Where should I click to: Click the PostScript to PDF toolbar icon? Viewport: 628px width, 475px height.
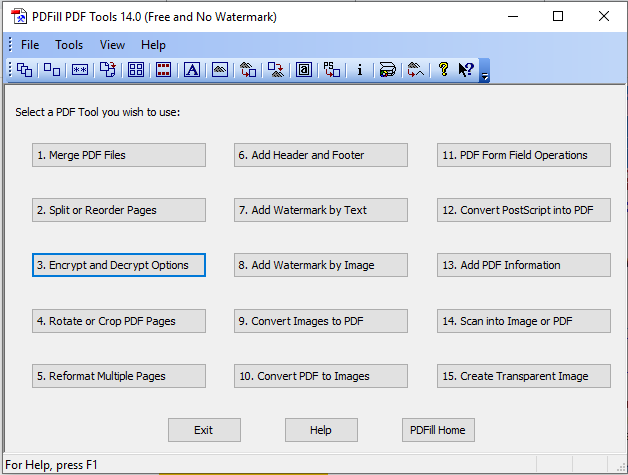pyautogui.click(x=332, y=70)
